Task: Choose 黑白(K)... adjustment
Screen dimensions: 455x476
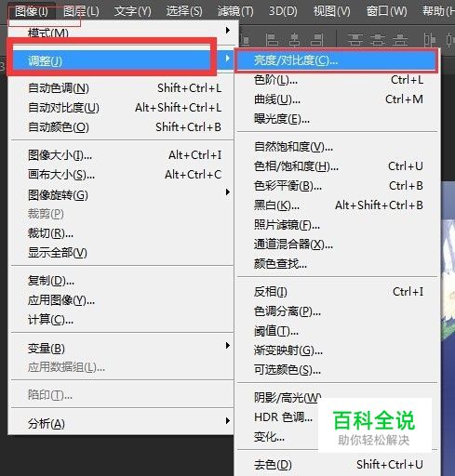Action: pos(337,205)
